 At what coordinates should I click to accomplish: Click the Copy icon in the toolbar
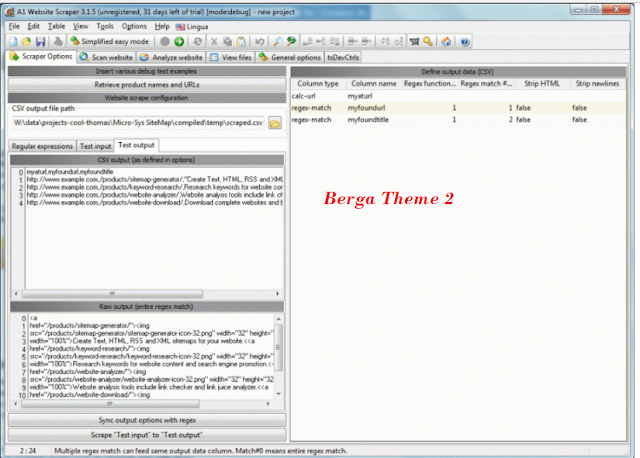227,42
